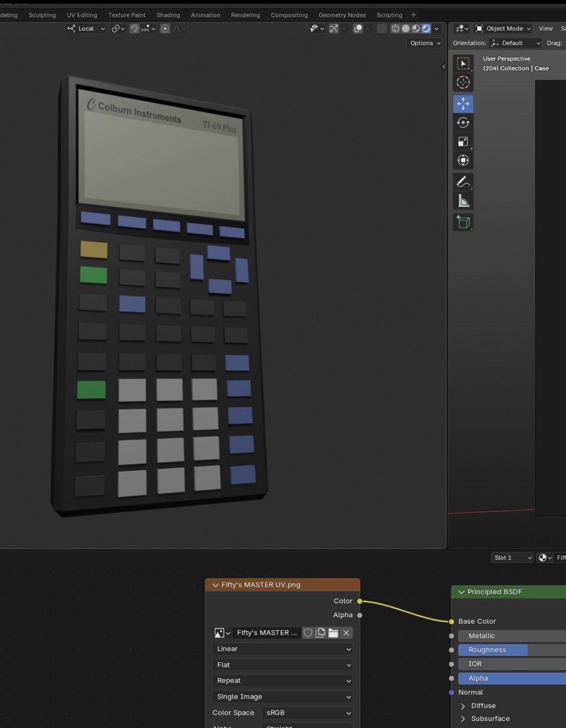Toggle fake user shield for the image

click(308, 633)
